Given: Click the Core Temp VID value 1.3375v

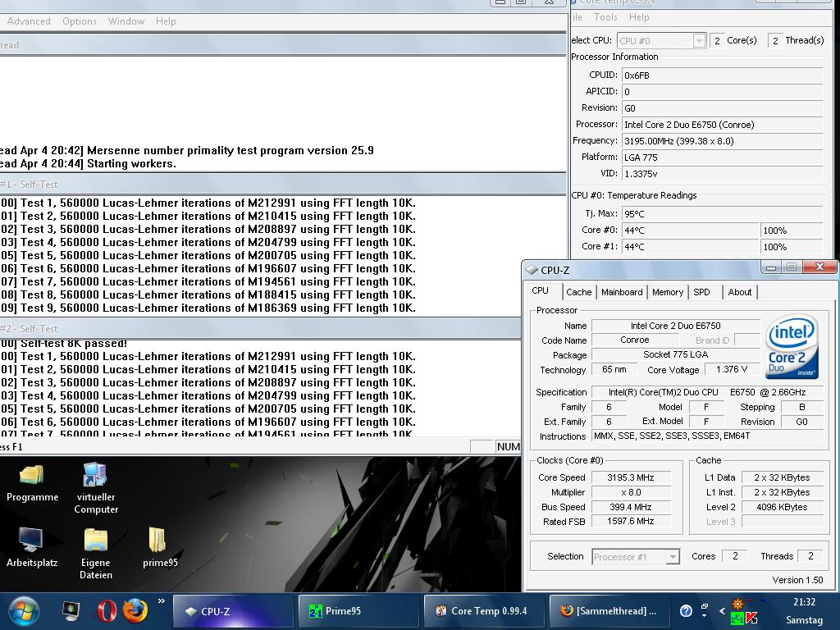Looking at the screenshot, I should click(x=722, y=174).
